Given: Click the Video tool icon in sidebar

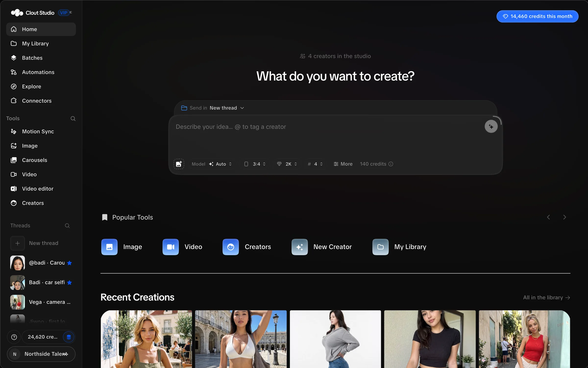Looking at the screenshot, I should point(14,174).
